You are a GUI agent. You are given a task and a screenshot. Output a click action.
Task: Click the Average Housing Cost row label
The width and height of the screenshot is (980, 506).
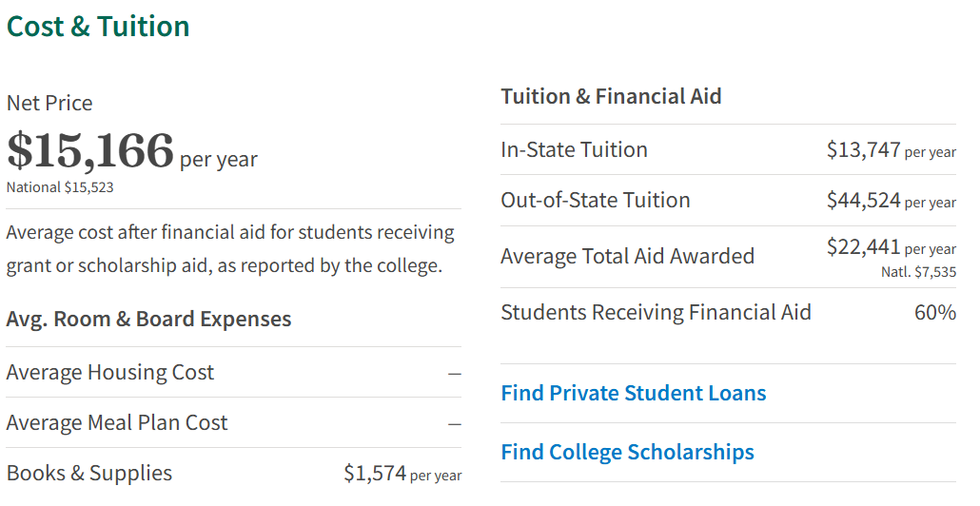(110, 373)
